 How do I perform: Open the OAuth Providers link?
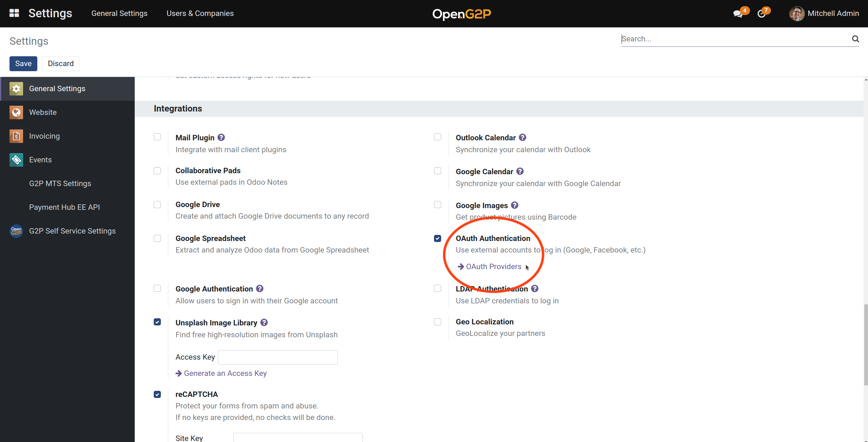click(x=493, y=267)
